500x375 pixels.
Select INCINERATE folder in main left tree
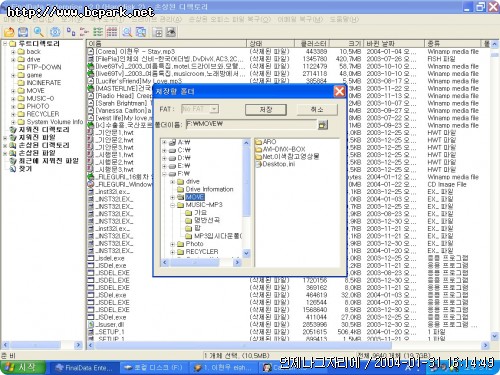click(x=44, y=83)
